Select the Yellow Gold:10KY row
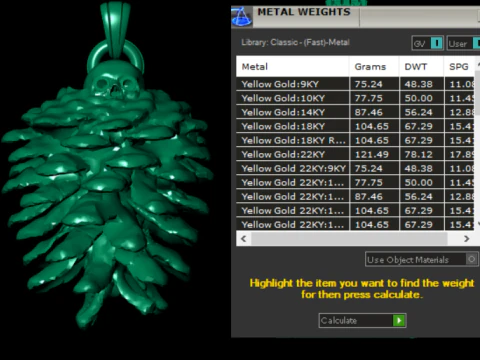 coord(355,98)
